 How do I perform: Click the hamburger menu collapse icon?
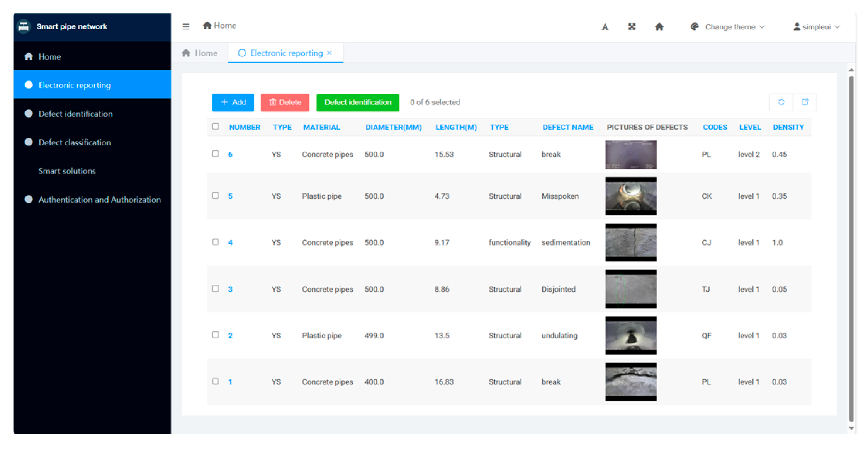point(186,27)
